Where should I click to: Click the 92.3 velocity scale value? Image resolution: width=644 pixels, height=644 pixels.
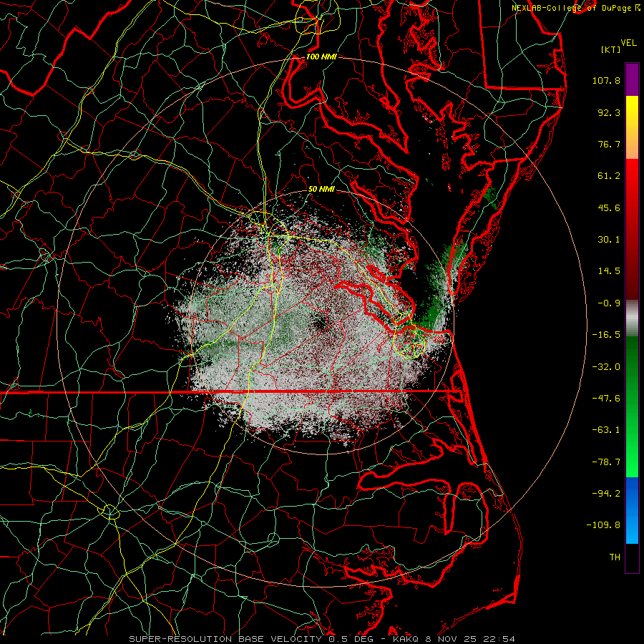(609, 112)
